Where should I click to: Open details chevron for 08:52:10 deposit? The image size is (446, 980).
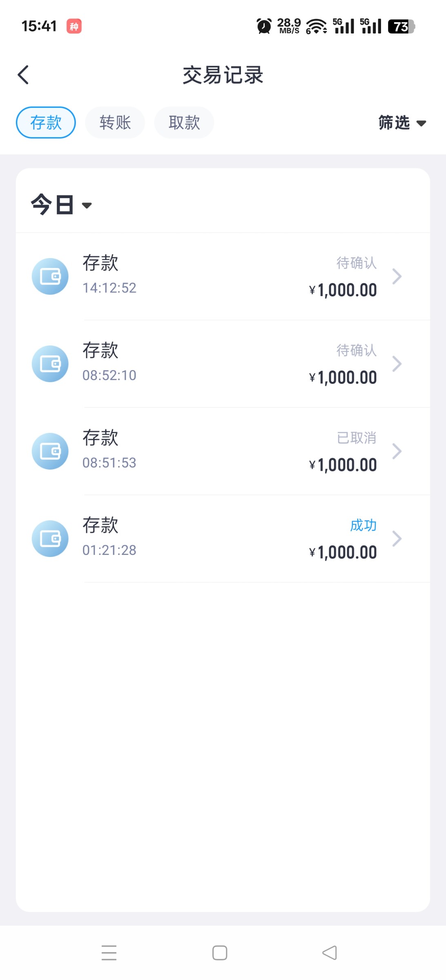coord(397,364)
